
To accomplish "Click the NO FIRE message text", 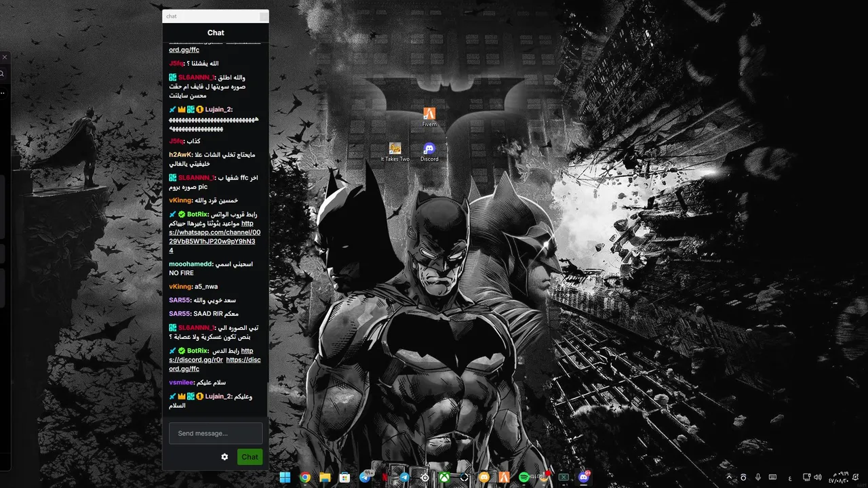I will tap(181, 273).
